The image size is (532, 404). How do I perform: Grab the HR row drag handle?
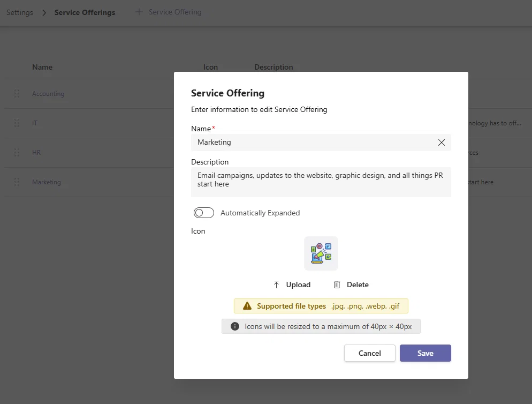[x=17, y=153]
